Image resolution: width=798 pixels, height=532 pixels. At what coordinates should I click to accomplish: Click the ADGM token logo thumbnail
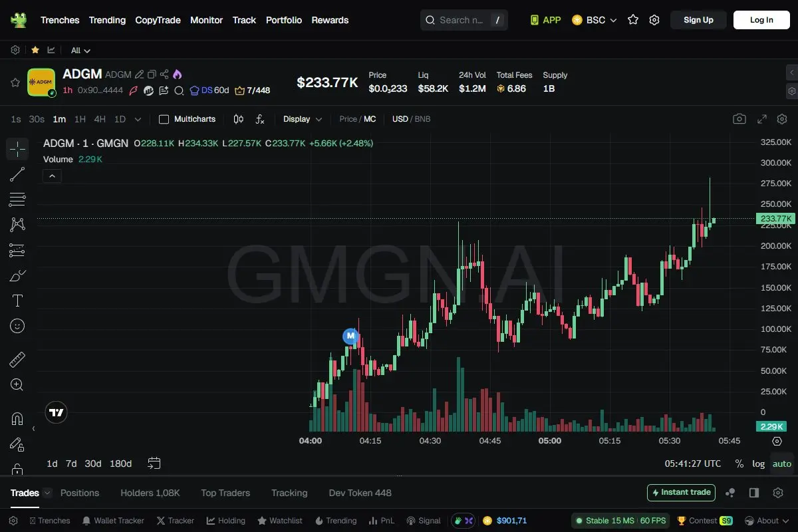pos(41,82)
